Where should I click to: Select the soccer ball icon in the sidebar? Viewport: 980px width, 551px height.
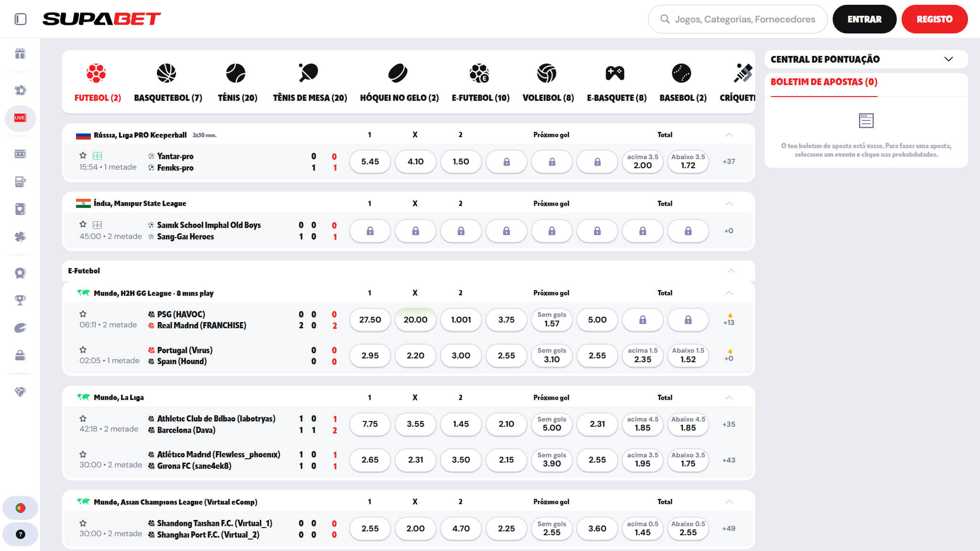coord(20,90)
